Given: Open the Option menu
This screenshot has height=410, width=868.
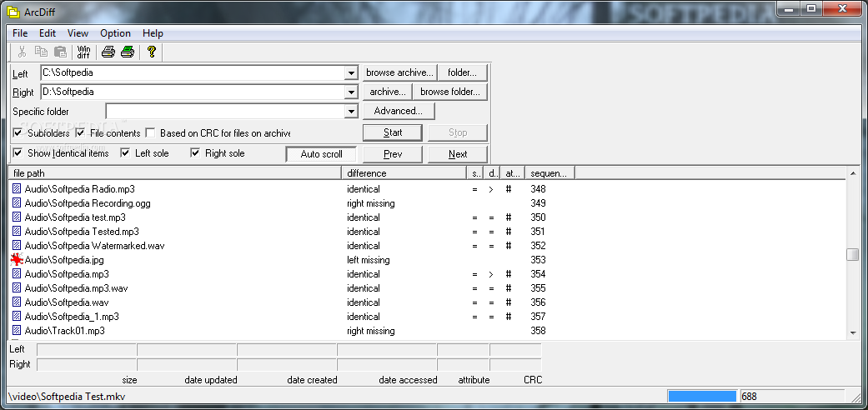Looking at the screenshot, I should [115, 33].
